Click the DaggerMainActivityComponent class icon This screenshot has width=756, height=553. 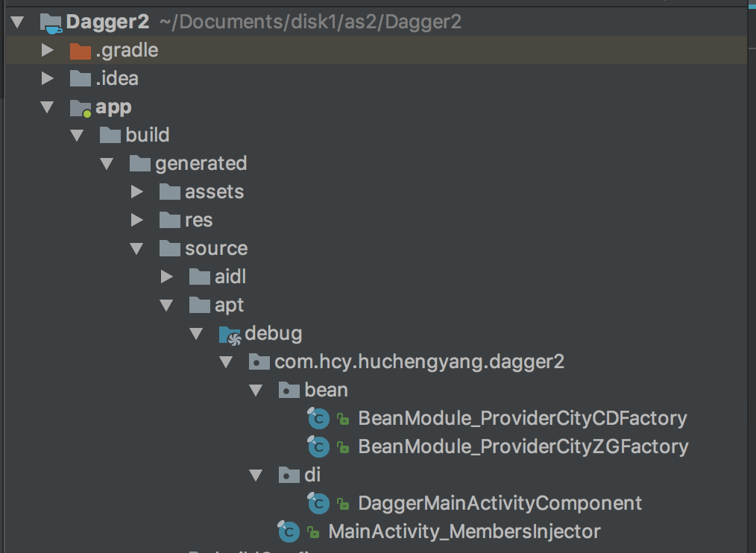[319, 504]
